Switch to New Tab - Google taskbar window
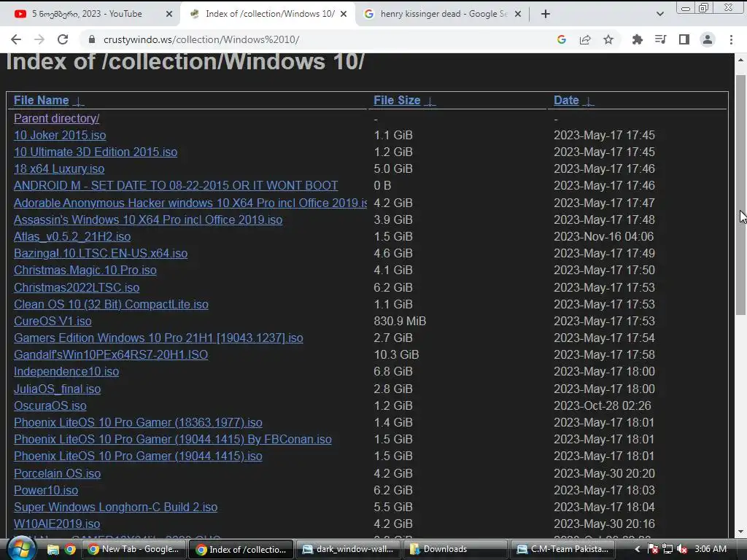This screenshot has width=747, height=560. [133, 550]
